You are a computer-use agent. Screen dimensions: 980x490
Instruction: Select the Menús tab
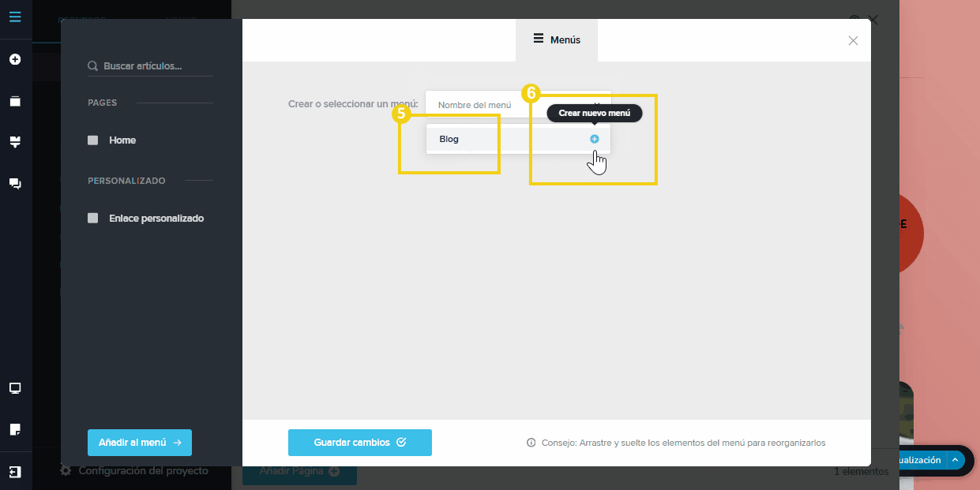(x=557, y=39)
